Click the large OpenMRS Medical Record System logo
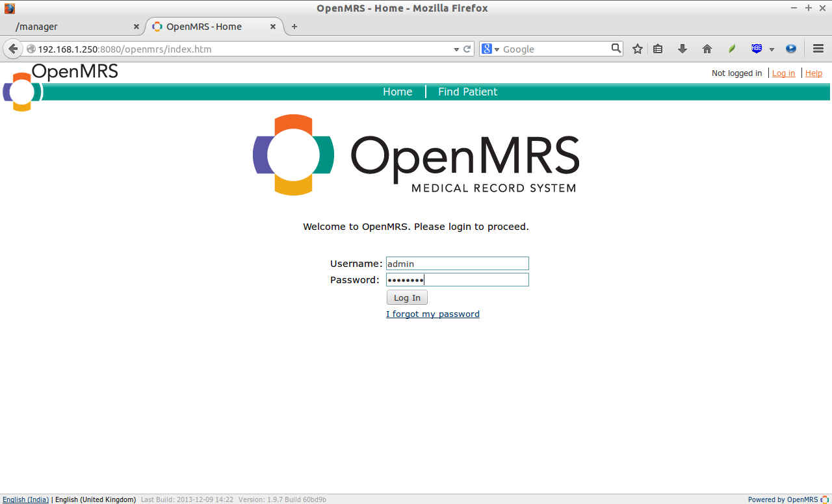Image resolution: width=832 pixels, height=504 pixels. (x=416, y=155)
